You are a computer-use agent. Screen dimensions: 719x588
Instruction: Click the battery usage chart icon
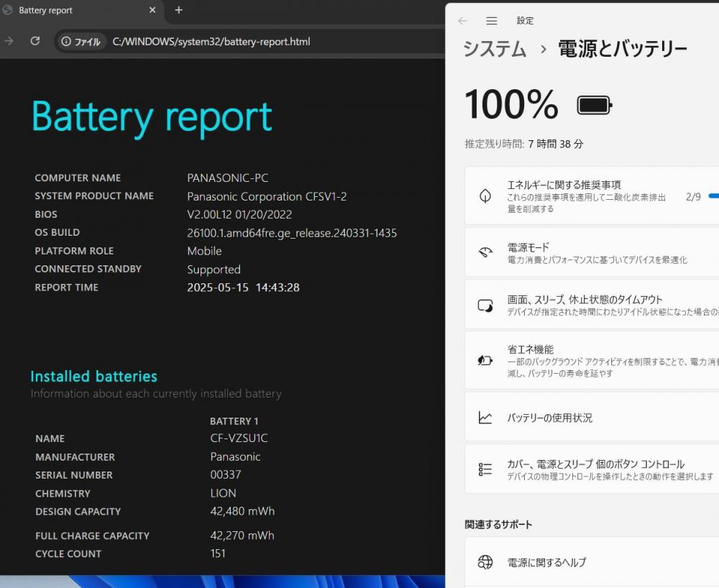pyautogui.click(x=485, y=418)
